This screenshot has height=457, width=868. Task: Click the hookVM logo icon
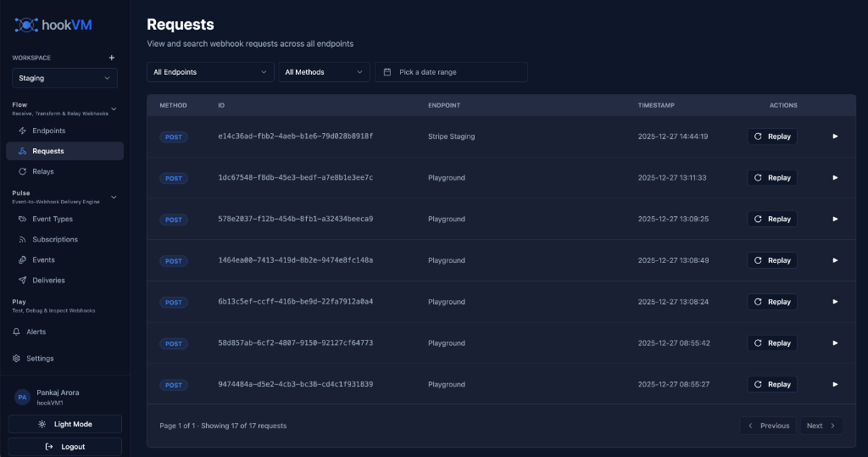pos(26,25)
